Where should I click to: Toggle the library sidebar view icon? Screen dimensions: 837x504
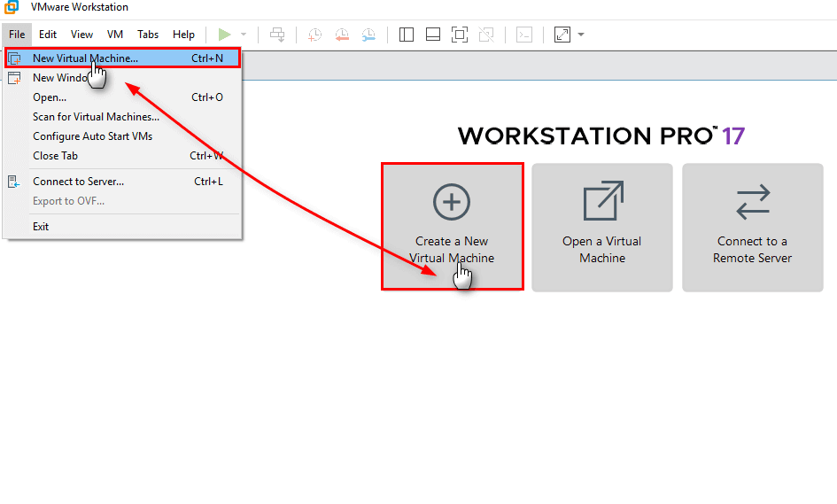407,35
